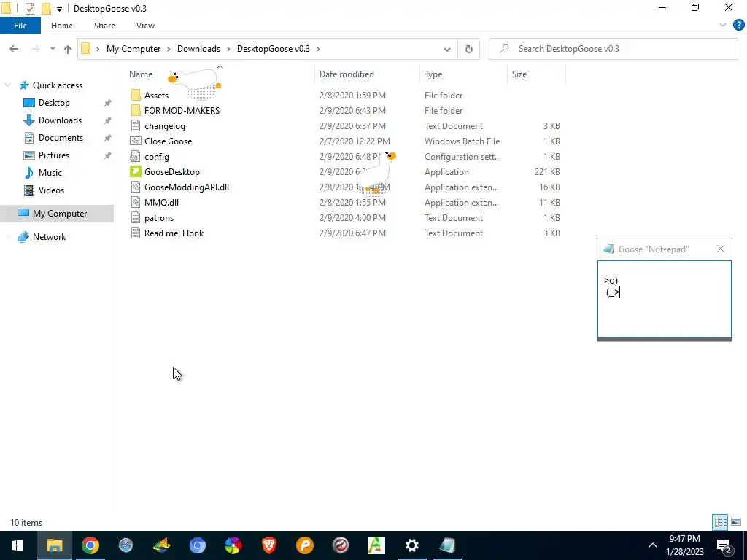
Task: Click inside the Goose Not-epad text area
Action: (x=664, y=299)
